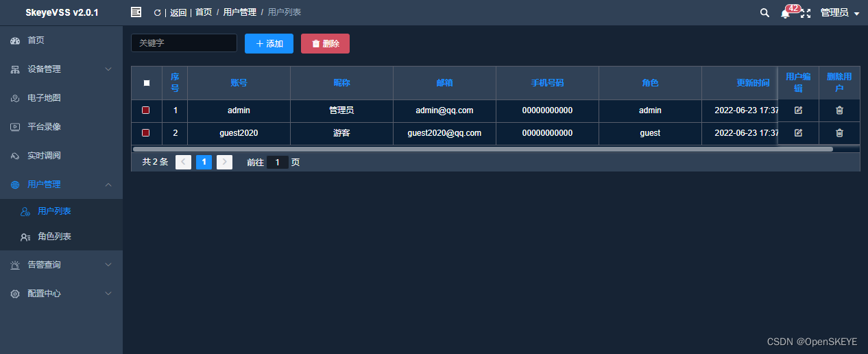
Task: Delete admin user with the trash icon
Action: point(839,110)
